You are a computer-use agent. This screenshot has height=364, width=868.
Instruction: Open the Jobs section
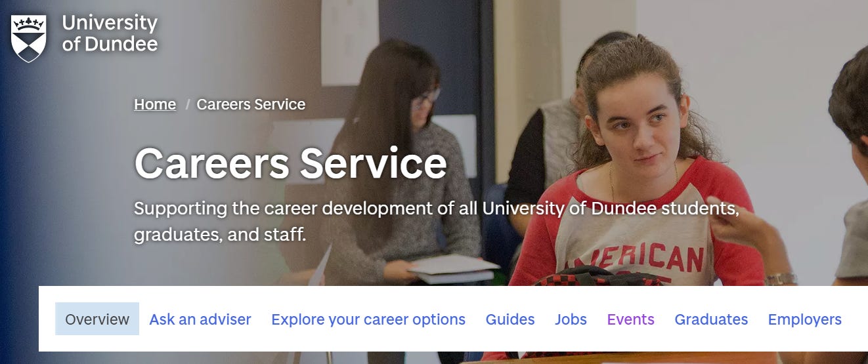pyautogui.click(x=571, y=319)
